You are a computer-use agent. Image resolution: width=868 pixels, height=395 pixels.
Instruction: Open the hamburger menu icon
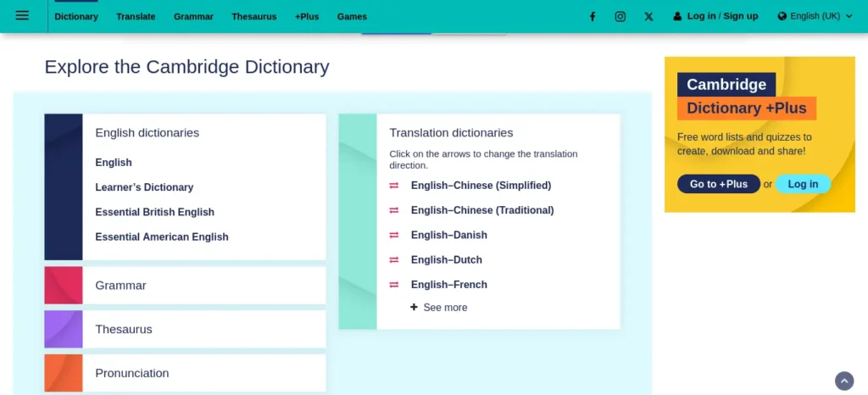pos(22,15)
